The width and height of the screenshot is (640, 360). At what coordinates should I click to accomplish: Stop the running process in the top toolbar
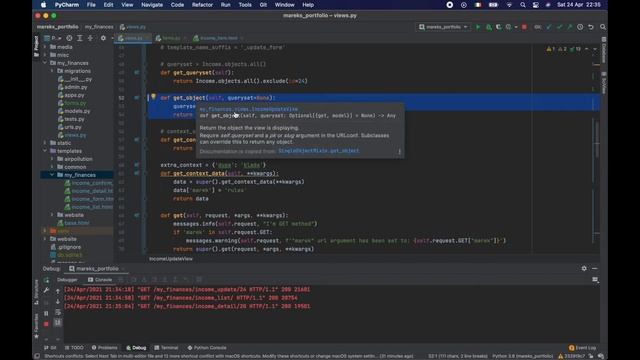pyautogui.click(x=524, y=27)
